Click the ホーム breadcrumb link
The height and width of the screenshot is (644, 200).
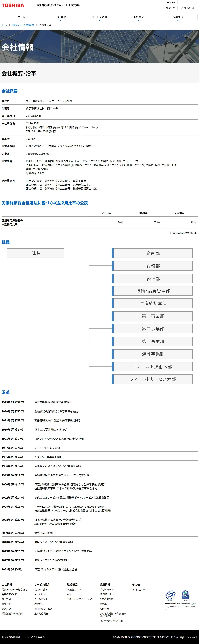(4, 25)
